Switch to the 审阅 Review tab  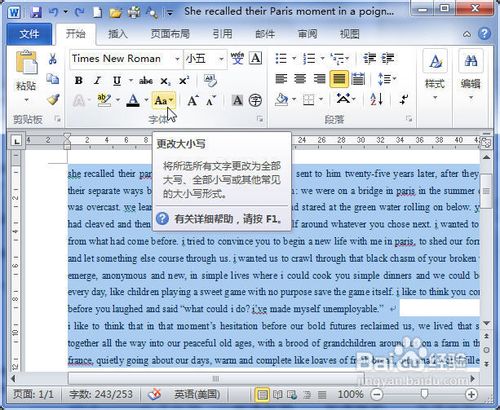coord(307,34)
